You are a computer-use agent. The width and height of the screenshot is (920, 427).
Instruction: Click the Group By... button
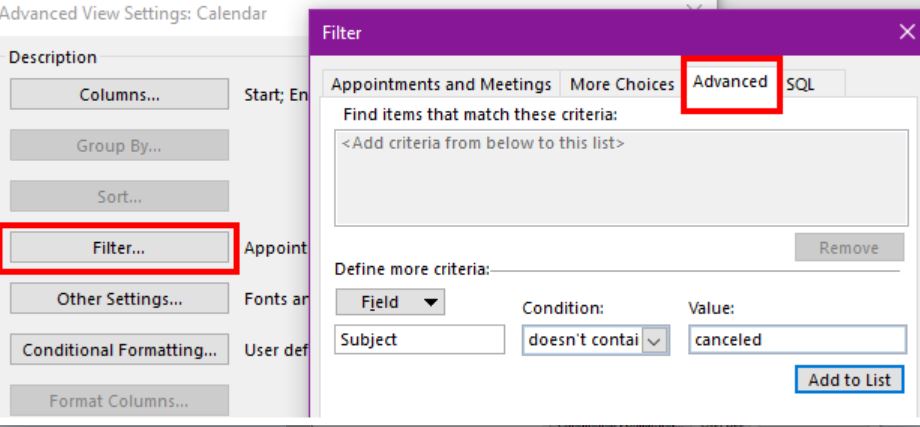pos(119,146)
